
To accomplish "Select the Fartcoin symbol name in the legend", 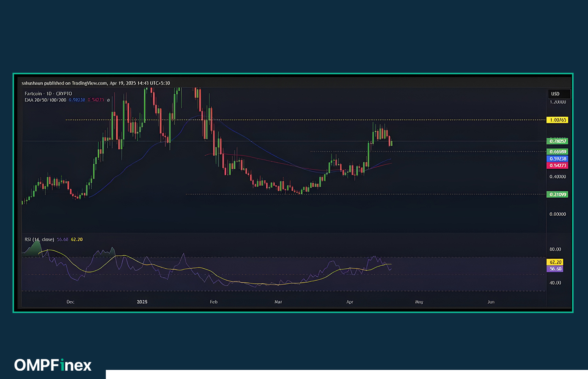I will click(34, 93).
